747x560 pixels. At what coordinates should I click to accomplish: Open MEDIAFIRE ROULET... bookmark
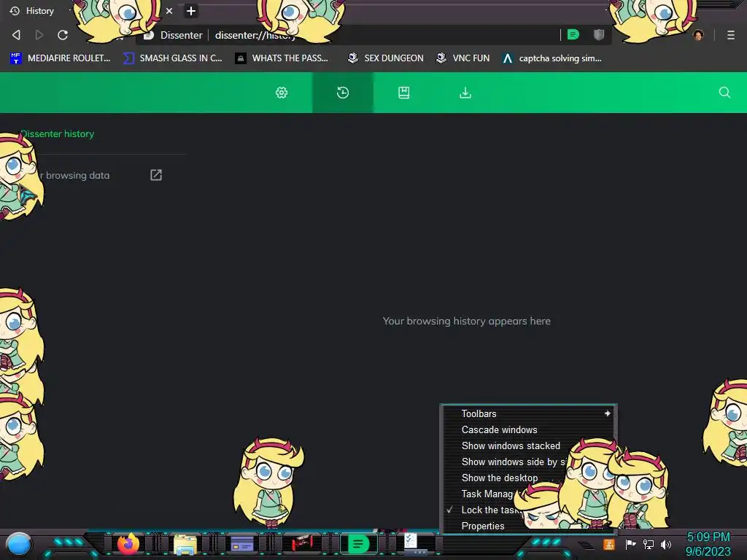(x=60, y=58)
